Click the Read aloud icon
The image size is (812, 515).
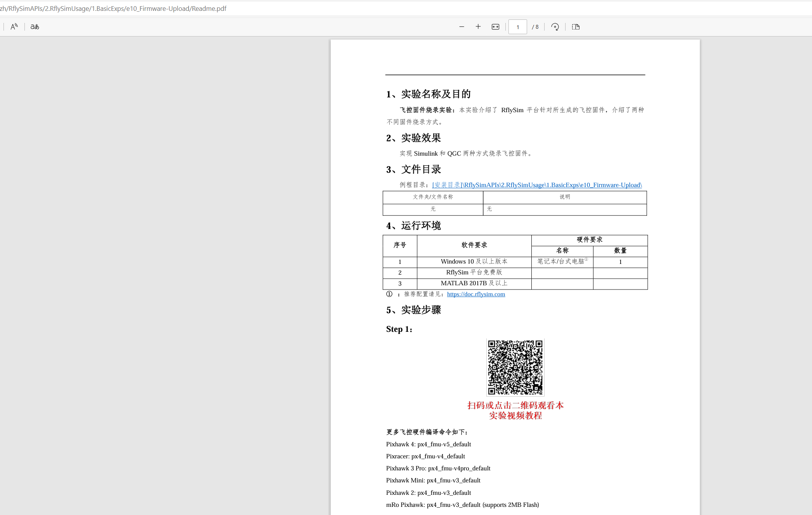tap(14, 27)
